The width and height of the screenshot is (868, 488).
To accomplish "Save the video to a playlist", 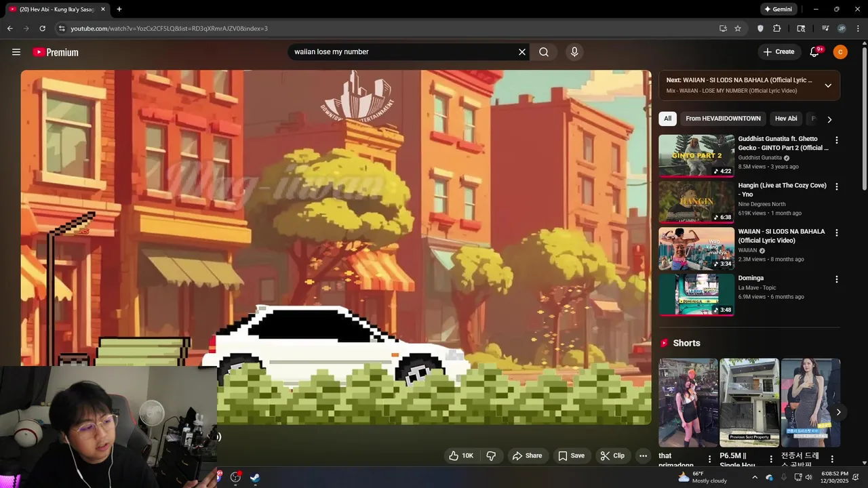I will coord(571,455).
